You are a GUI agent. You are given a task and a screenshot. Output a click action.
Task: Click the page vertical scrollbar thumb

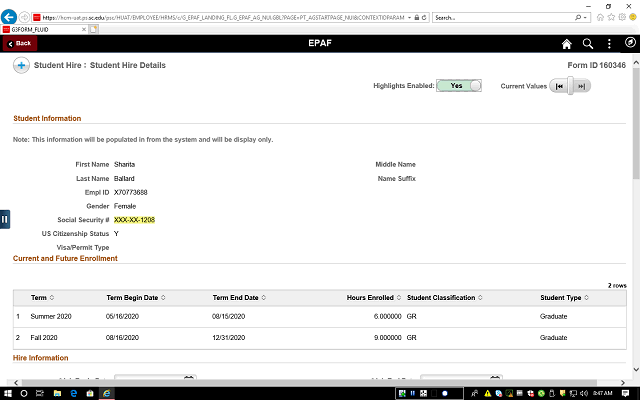point(636,122)
